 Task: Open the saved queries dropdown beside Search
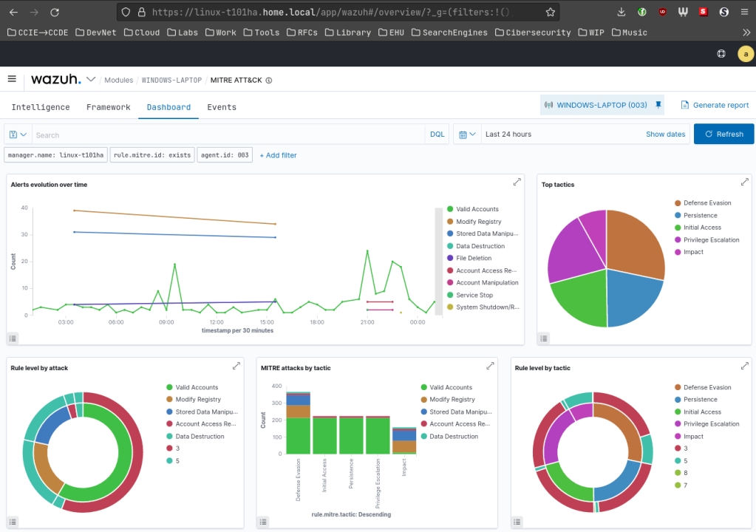pos(18,134)
